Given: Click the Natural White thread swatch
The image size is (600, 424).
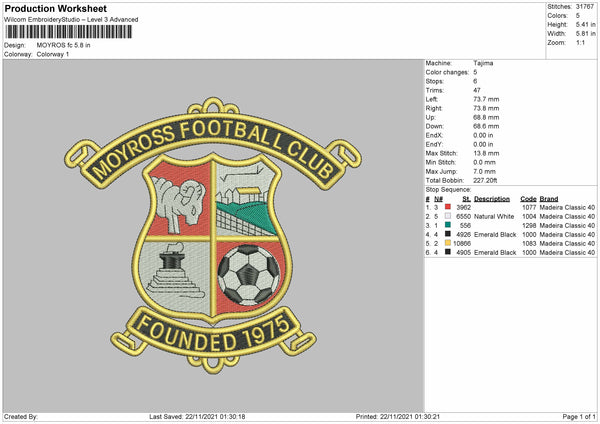Looking at the screenshot, I should click(x=448, y=216).
